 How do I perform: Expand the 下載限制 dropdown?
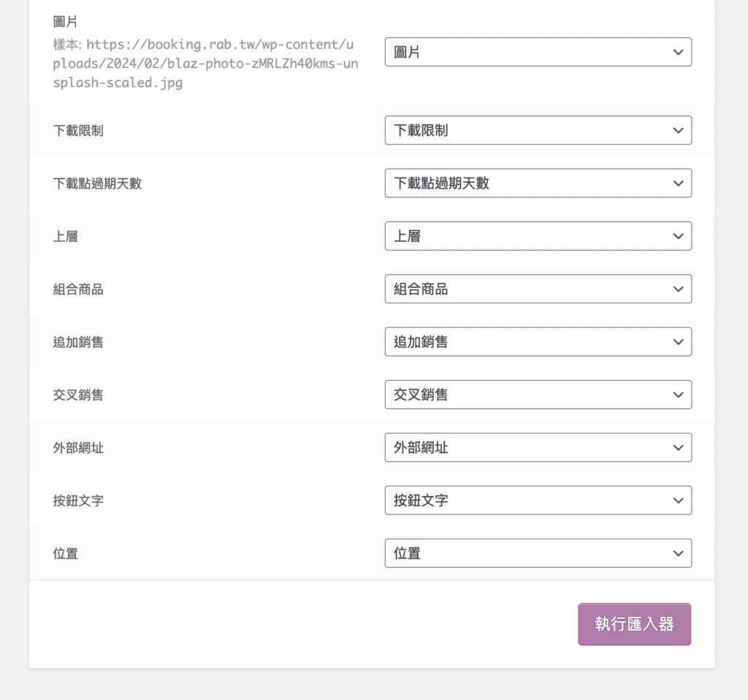tap(538, 130)
